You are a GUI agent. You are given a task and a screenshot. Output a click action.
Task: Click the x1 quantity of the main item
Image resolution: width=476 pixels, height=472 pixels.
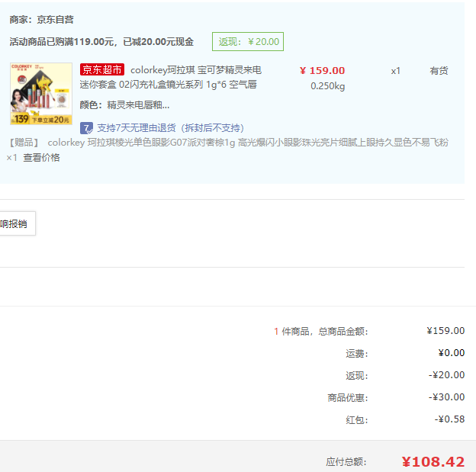point(395,71)
